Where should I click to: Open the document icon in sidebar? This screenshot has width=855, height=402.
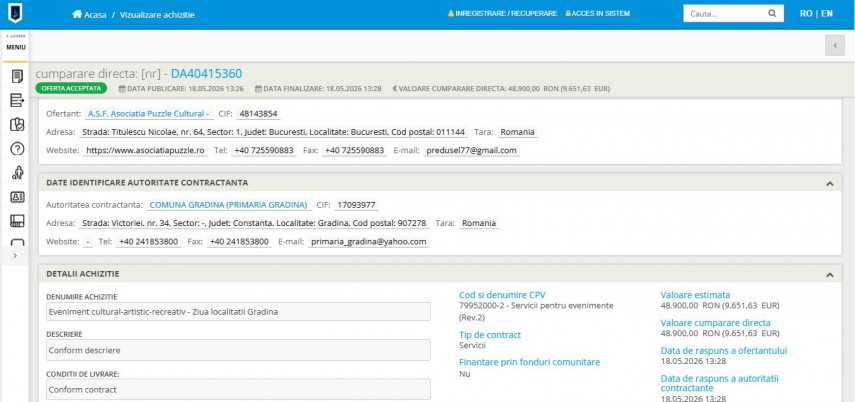point(17,76)
